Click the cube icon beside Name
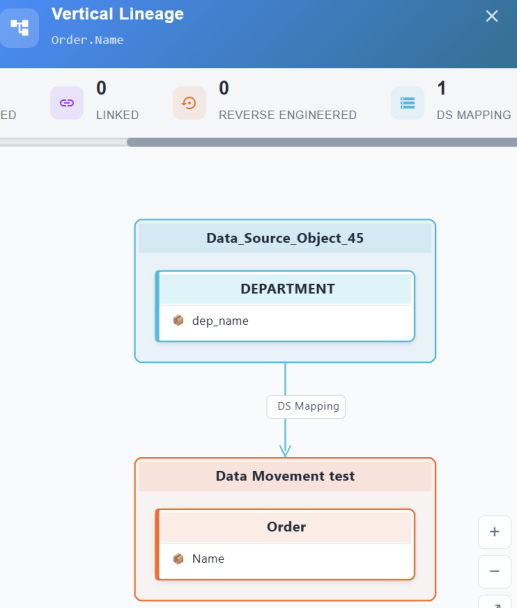 [178, 559]
